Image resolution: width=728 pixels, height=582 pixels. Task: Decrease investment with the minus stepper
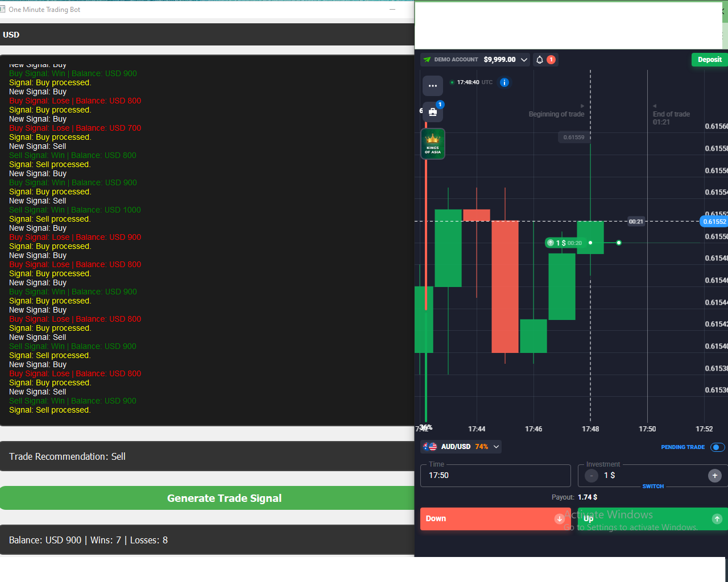pyautogui.click(x=591, y=475)
